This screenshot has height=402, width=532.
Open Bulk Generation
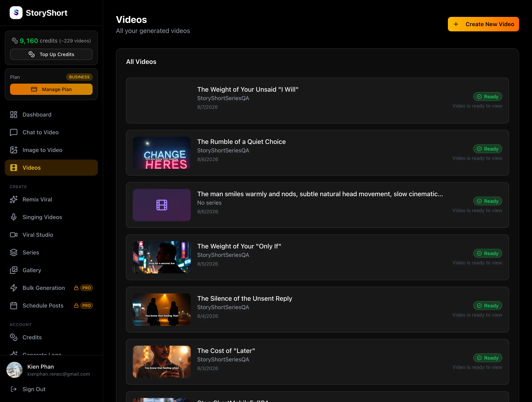51,288
